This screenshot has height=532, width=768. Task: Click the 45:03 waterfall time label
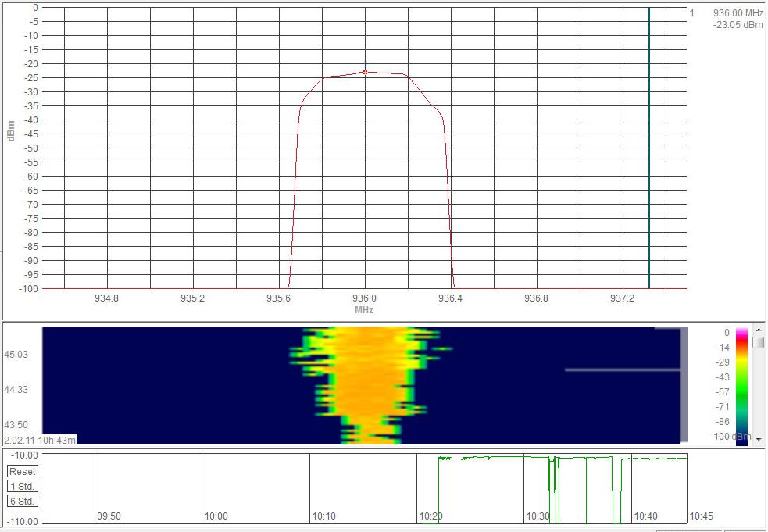pyautogui.click(x=16, y=354)
